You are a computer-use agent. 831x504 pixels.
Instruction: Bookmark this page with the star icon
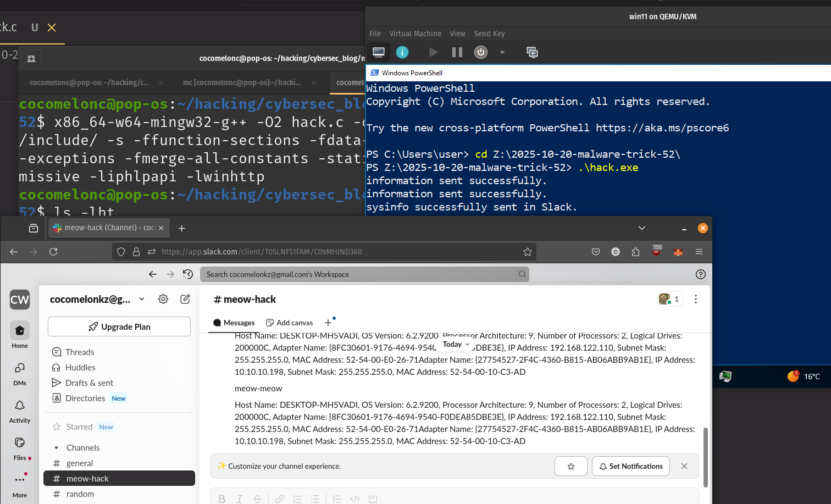pos(528,252)
